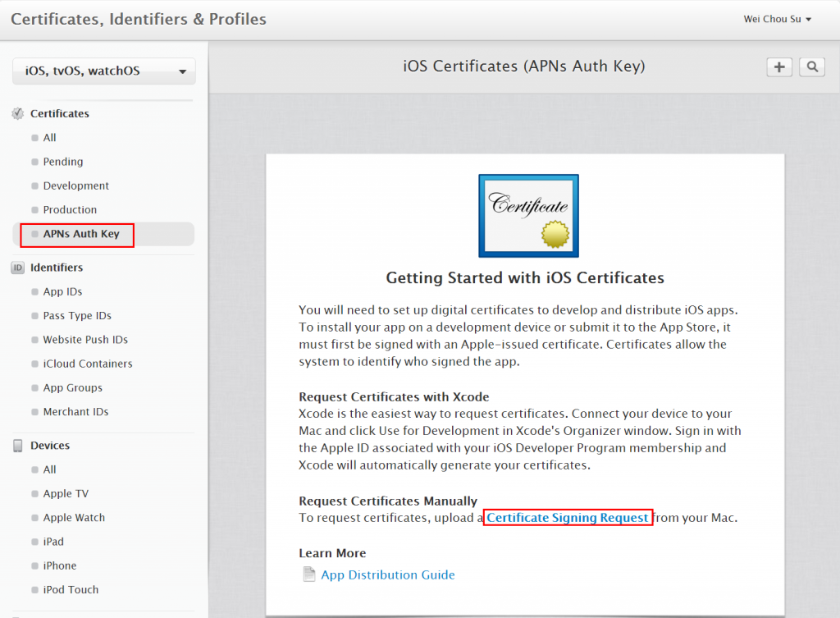Viewport: 840px width, 618px height.
Task: Click the Identifiers ID icon
Action: click(18, 268)
